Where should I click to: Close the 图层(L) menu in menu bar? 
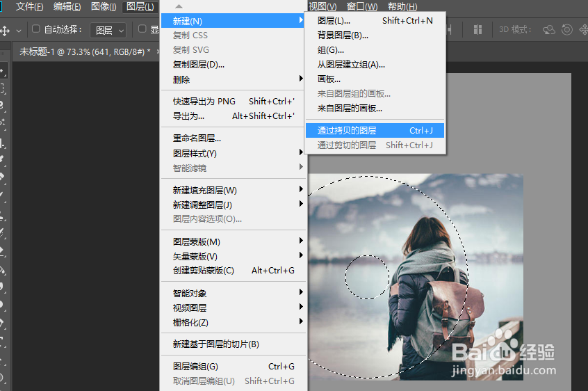click(140, 7)
